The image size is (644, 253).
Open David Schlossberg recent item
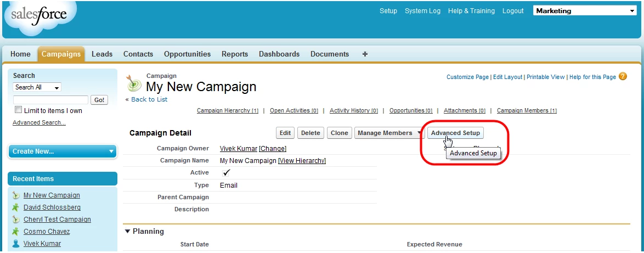[52, 207]
